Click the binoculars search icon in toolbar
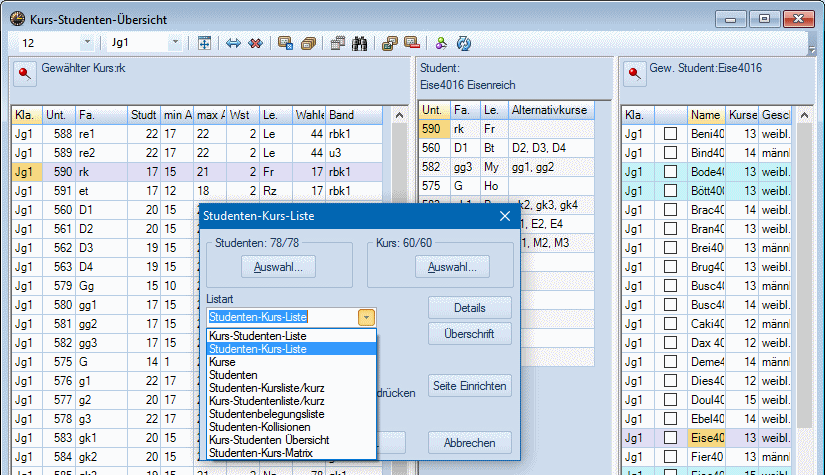The image size is (825, 475). [361, 43]
